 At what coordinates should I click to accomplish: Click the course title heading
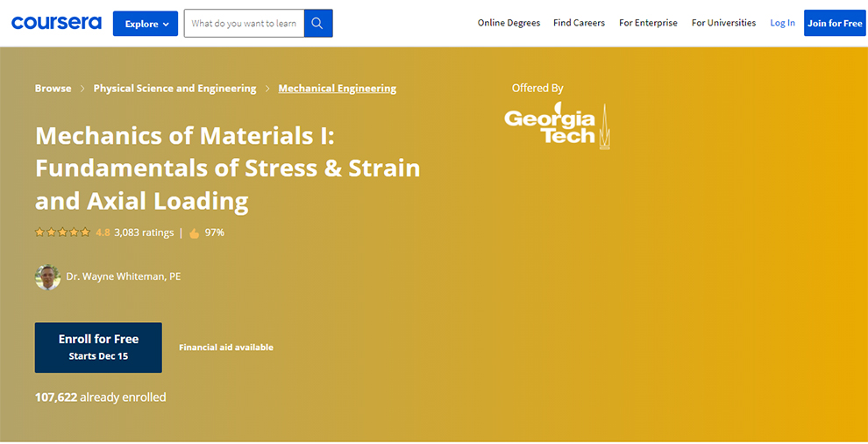point(227,168)
